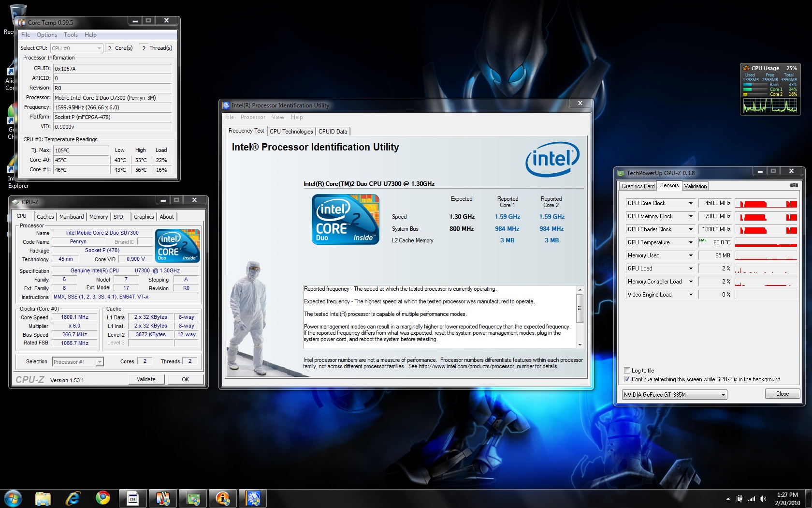
Task: Open the Help menu in Core Temp
Action: pyautogui.click(x=90, y=35)
